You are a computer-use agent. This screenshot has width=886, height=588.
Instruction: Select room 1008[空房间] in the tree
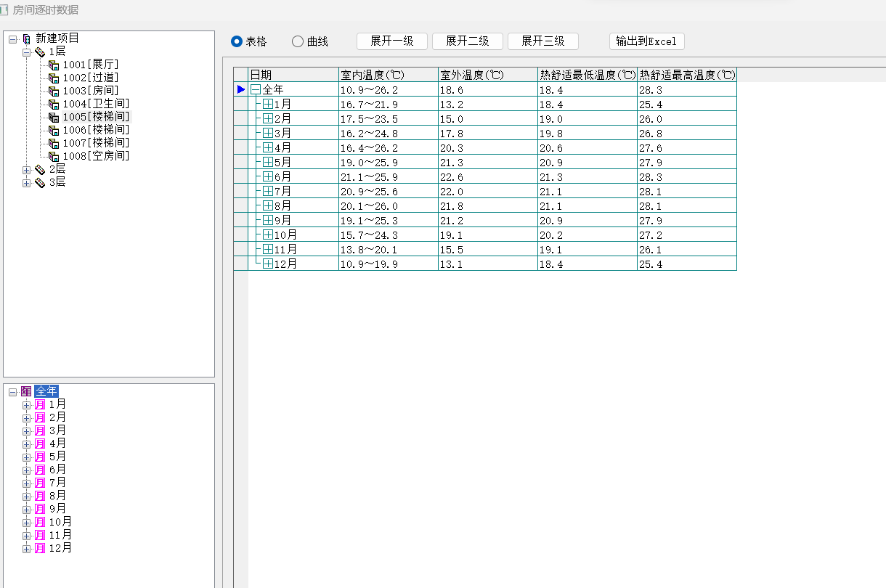tap(96, 156)
